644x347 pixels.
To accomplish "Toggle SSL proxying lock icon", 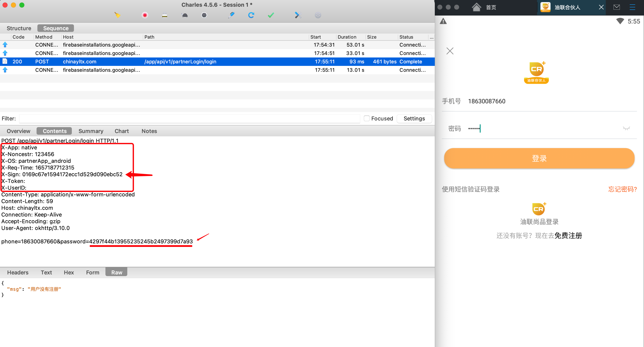I will pos(164,15).
